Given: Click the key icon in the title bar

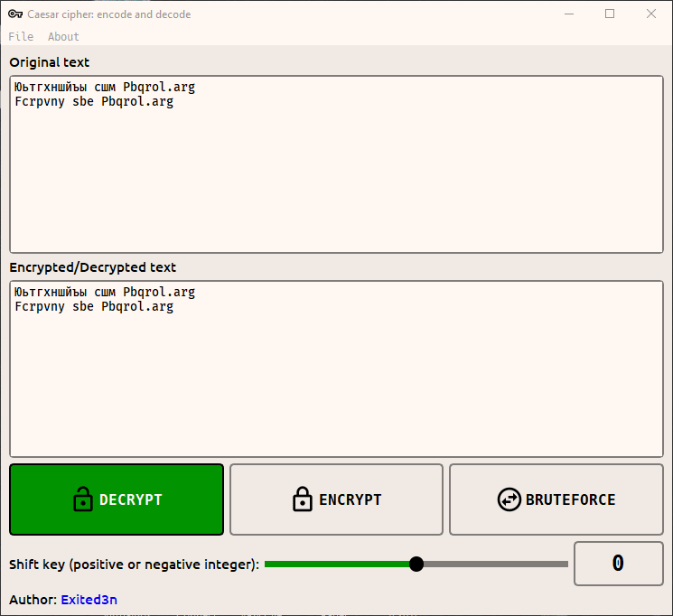Looking at the screenshot, I should pos(15,14).
